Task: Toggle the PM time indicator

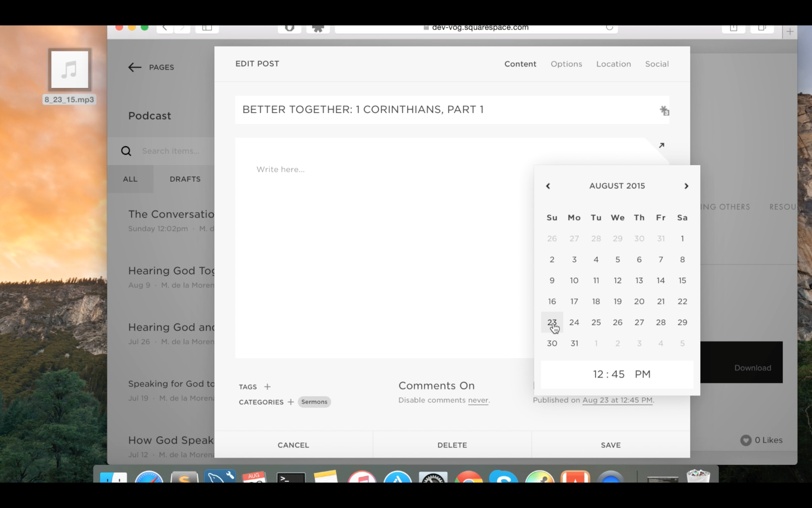Action: 642,374
